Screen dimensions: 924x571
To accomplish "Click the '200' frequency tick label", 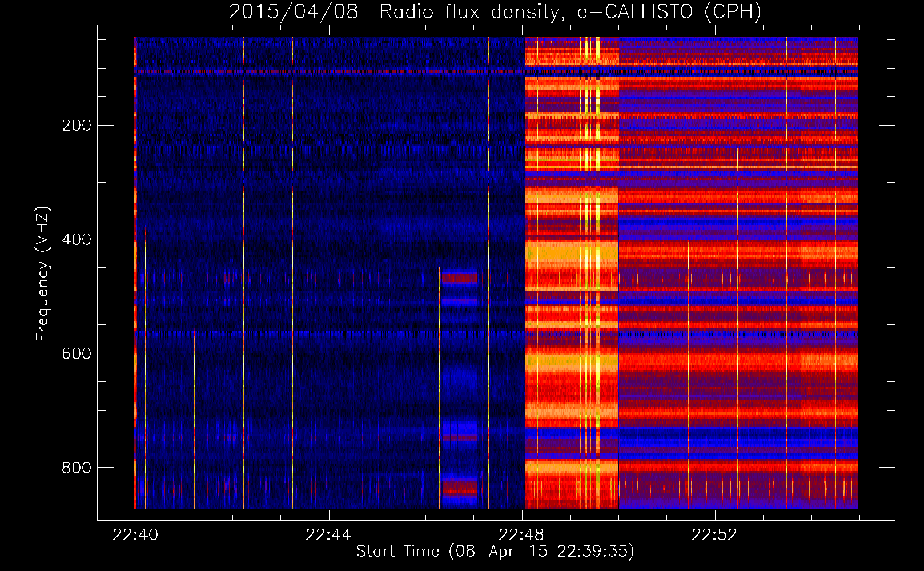I will pos(77,126).
